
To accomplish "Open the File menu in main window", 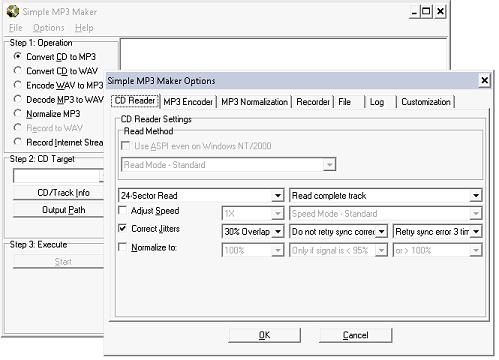I will point(16,28).
